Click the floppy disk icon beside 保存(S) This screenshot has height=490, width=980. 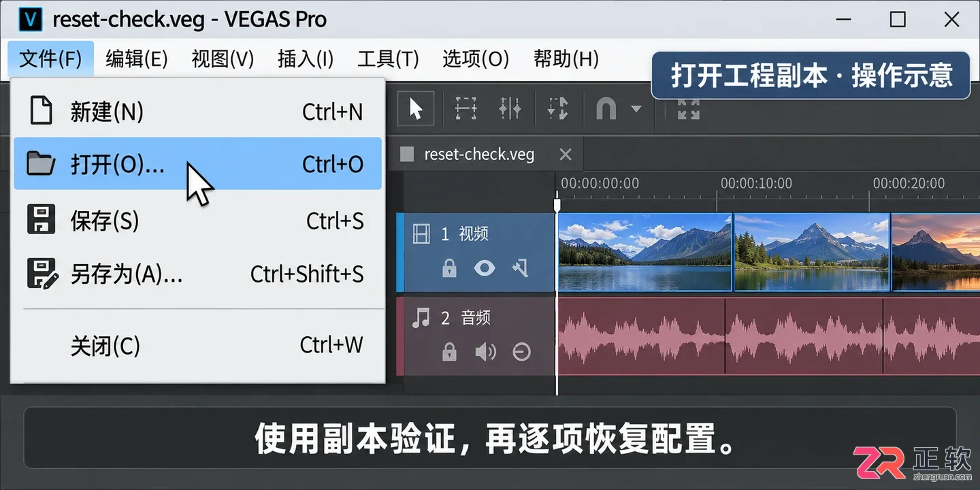point(41,220)
